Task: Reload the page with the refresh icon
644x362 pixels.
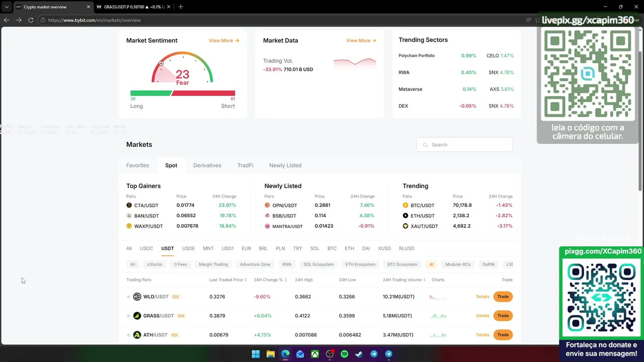Action: click(31, 20)
